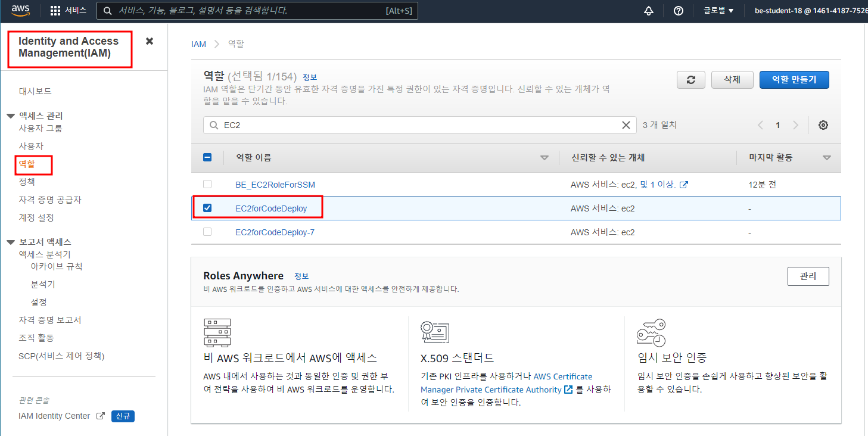Open 아카이브 규칙 in the sidebar
Screen dimensions: 868x436
(57, 266)
